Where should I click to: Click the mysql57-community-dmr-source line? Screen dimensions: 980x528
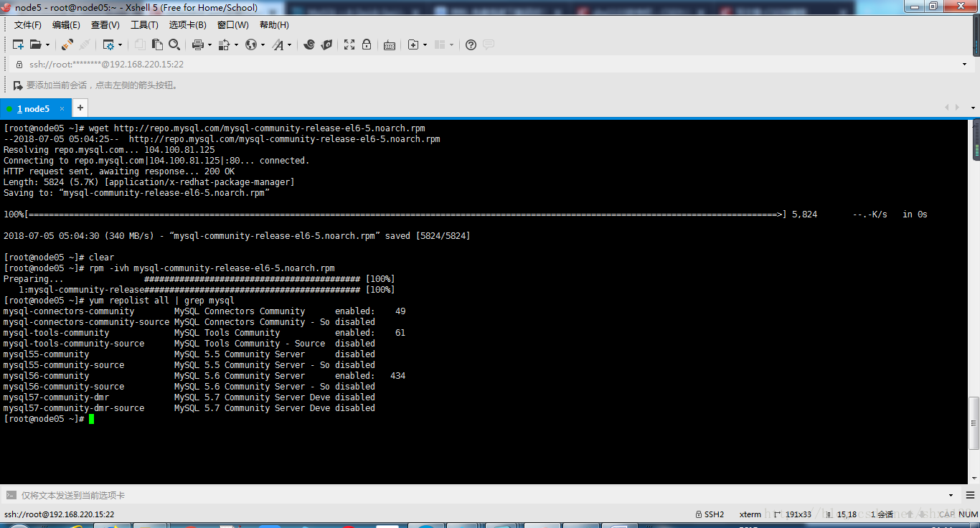pyautogui.click(x=189, y=408)
